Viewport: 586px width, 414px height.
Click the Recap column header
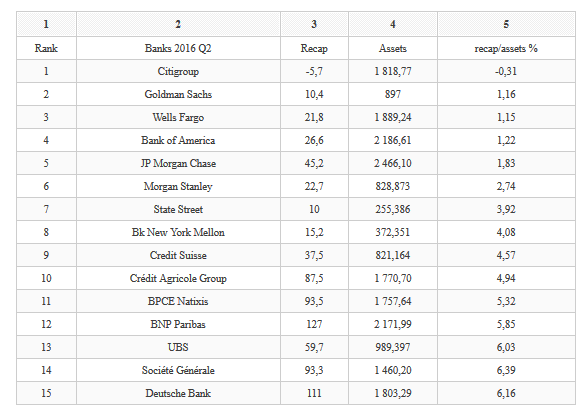[x=314, y=48]
